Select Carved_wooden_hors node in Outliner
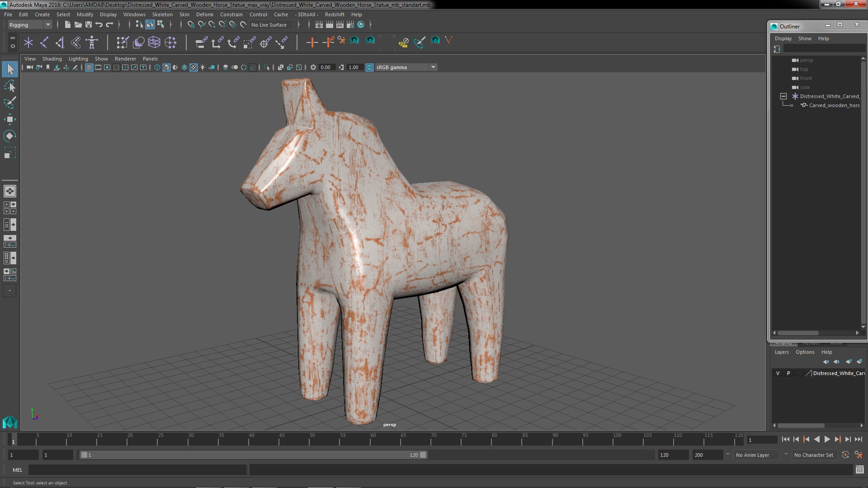This screenshot has height=488, width=868. [x=834, y=105]
